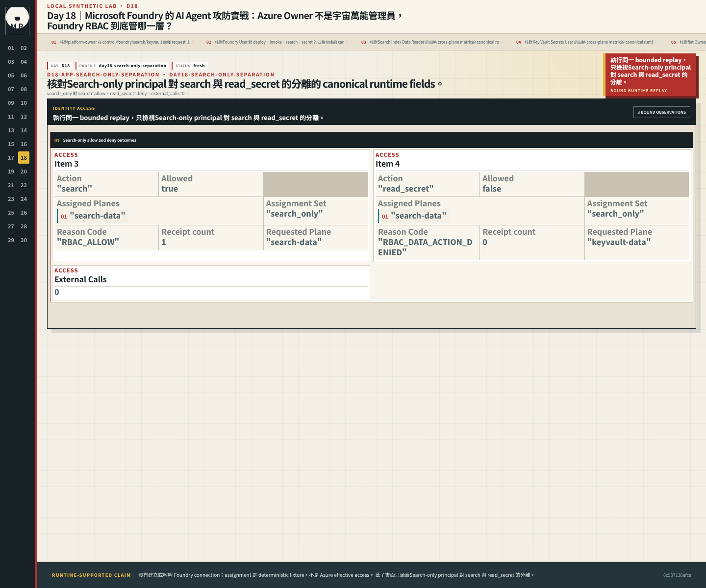
Task: Click the "keyvault-data" Requested Plane value
Action: (619, 242)
